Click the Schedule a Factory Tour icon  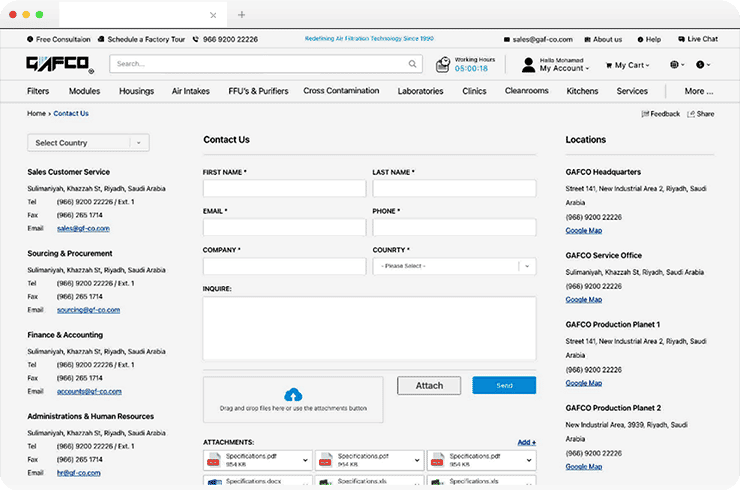tap(101, 39)
